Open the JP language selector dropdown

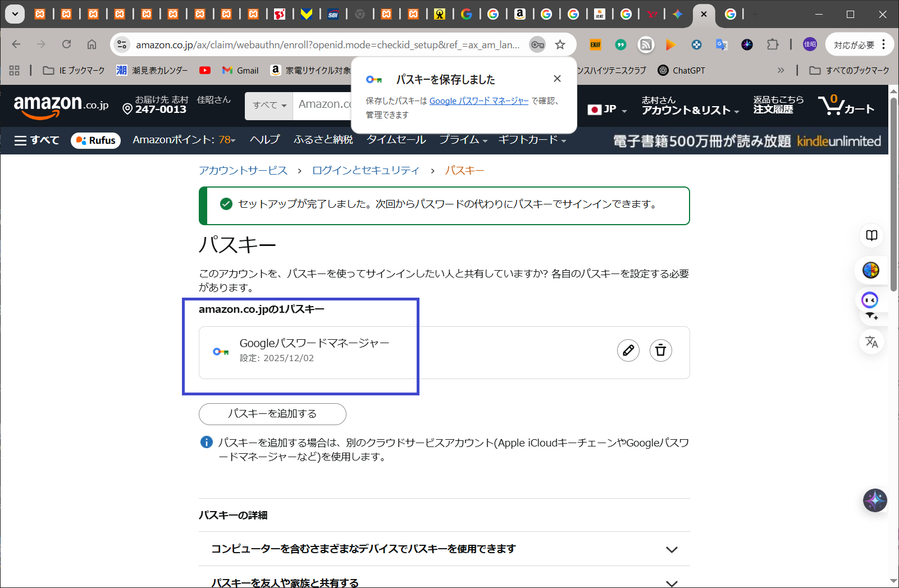(608, 110)
